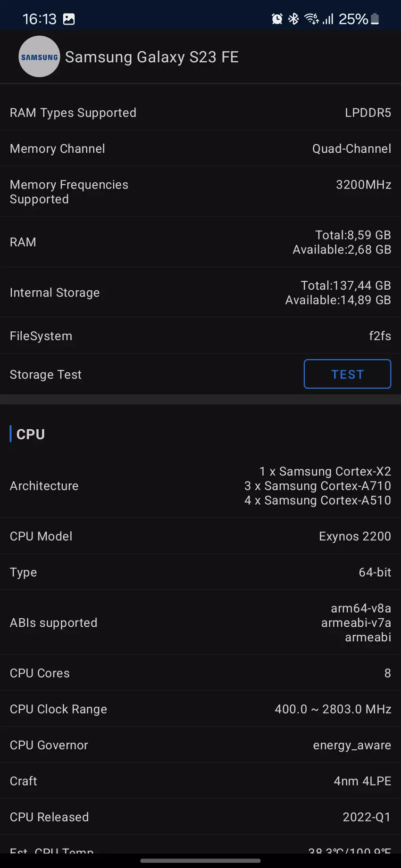
Task: Tap the FileSystem f2fs row
Action: 200,336
